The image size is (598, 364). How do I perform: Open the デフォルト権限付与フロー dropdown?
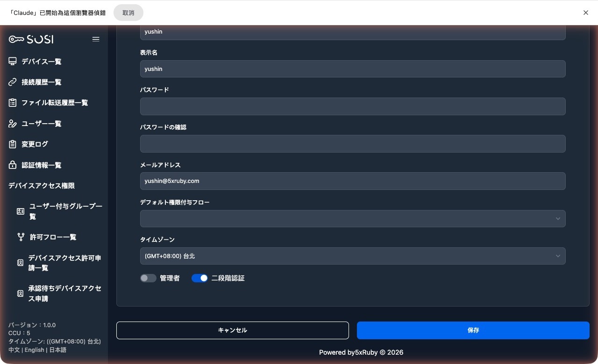click(353, 218)
